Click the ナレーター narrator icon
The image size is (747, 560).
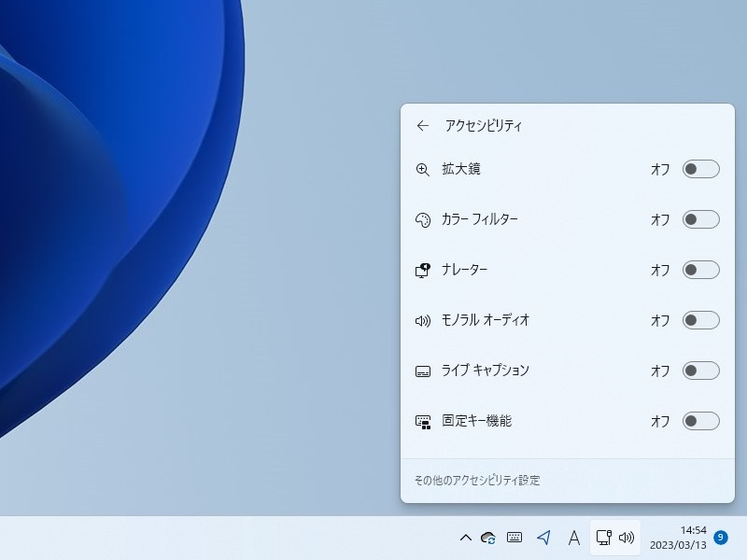coord(423,270)
